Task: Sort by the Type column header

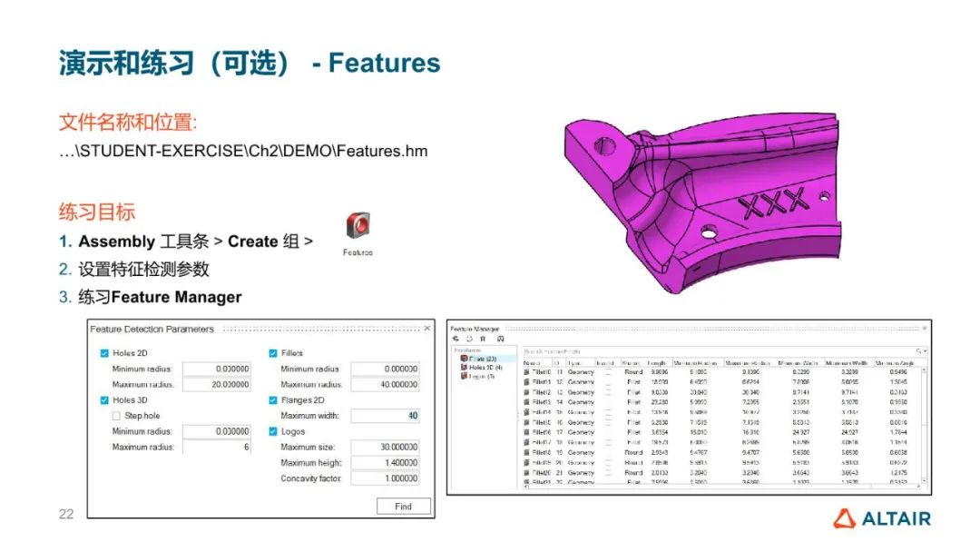Action: pos(579,362)
